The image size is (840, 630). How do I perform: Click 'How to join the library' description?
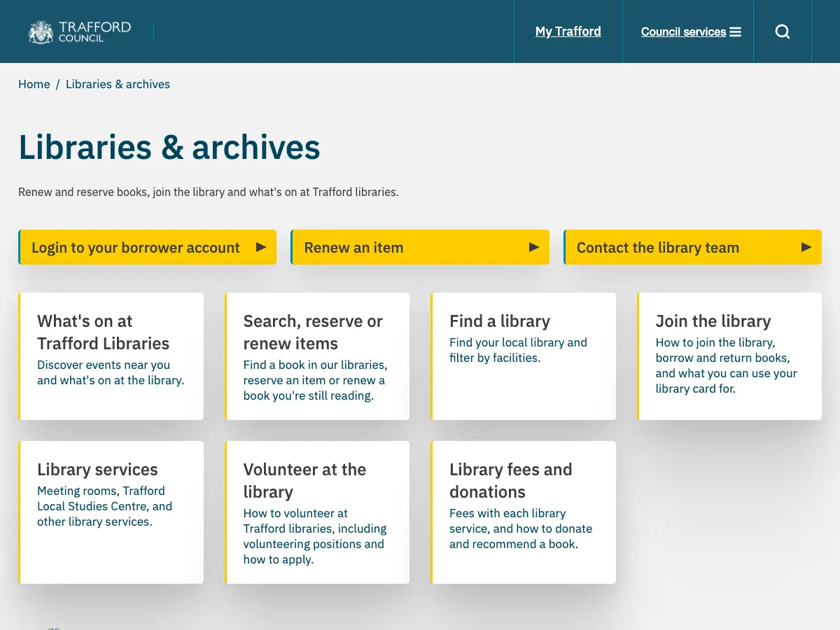click(x=726, y=365)
